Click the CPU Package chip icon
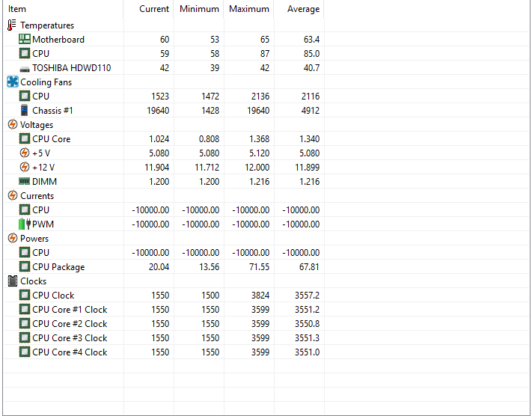Image resolution: width=532 pixels, height=416 pixels. click(x=25, y=267)
